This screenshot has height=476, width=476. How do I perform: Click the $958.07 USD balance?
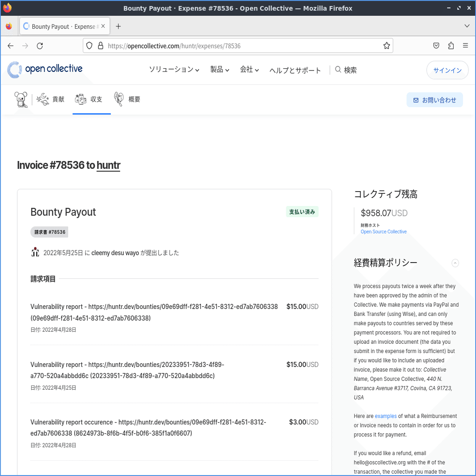(x=384, y=213)
